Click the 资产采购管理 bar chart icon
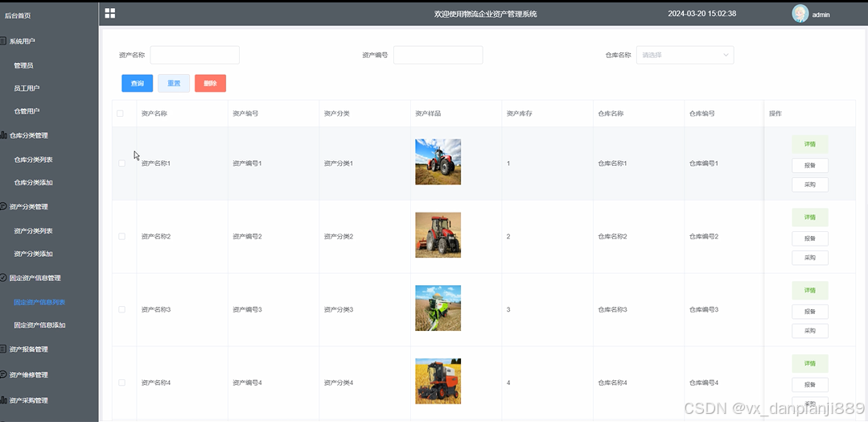The width and height of the screenshot is (868, 422). pyautogui.click(x=3, y=400)
